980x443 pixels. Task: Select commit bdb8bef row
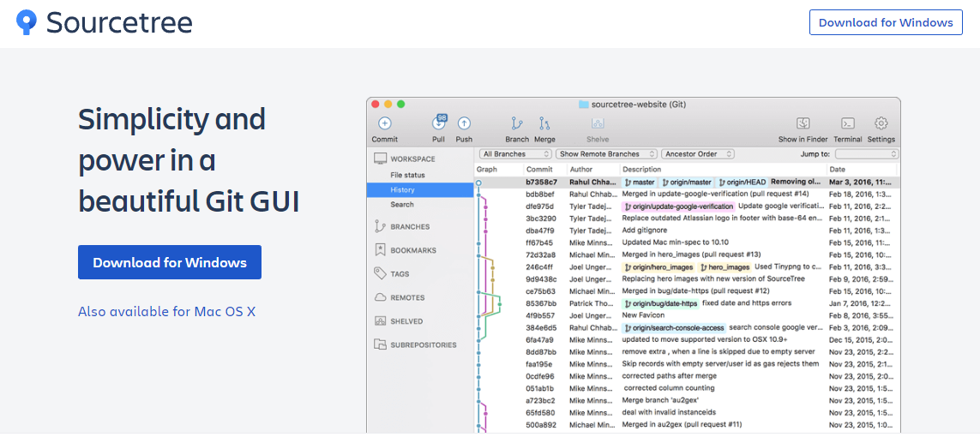pos(688,195)
